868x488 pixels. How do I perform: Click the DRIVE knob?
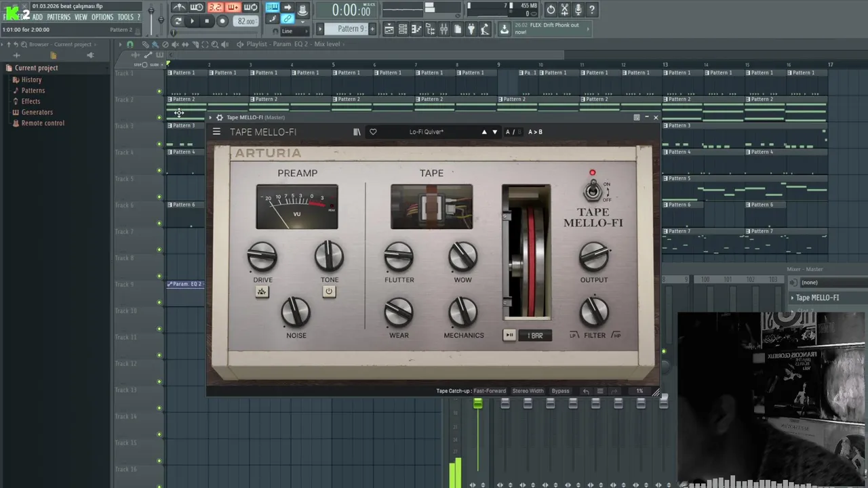click(x=262, y=257)
